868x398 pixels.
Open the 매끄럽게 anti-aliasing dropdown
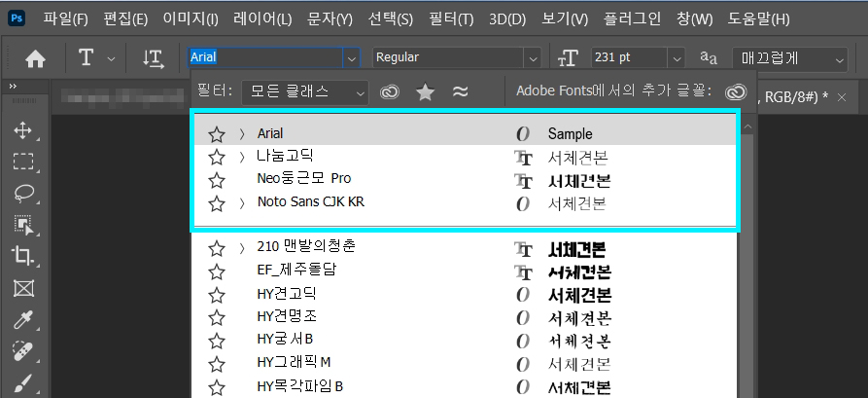[x=790, y=57]
